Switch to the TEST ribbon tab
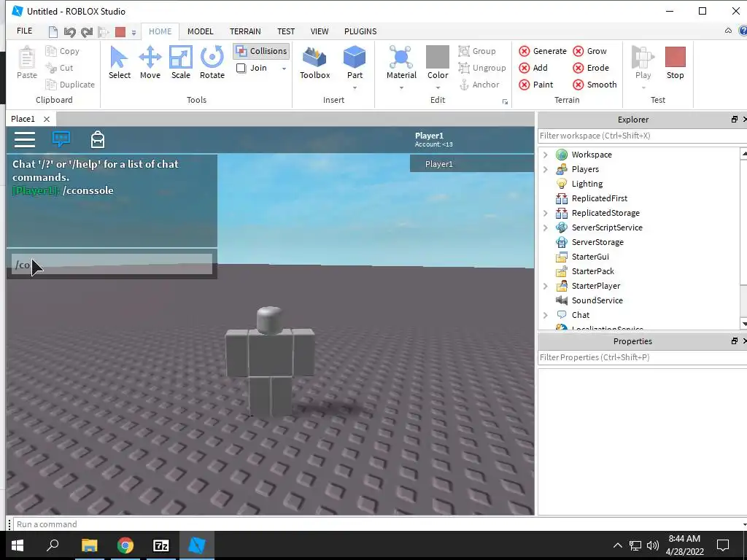The width and height of the screenshot is (747, 560). [286, 31]
